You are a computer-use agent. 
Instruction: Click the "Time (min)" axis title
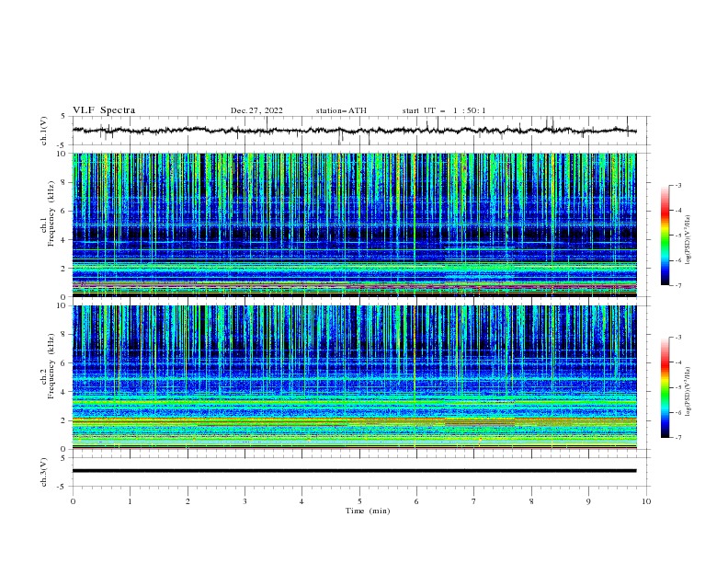tap(368, 511)
